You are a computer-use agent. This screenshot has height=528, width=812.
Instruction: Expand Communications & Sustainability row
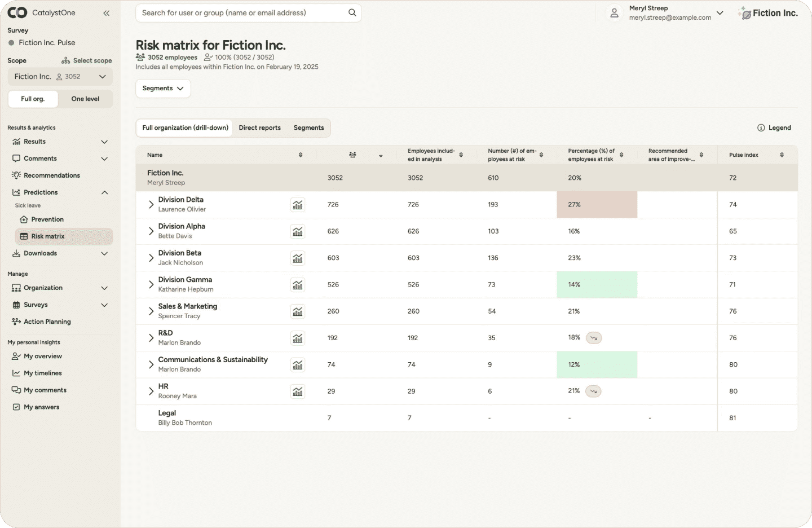pyautogui.click(x=151, y=364)
